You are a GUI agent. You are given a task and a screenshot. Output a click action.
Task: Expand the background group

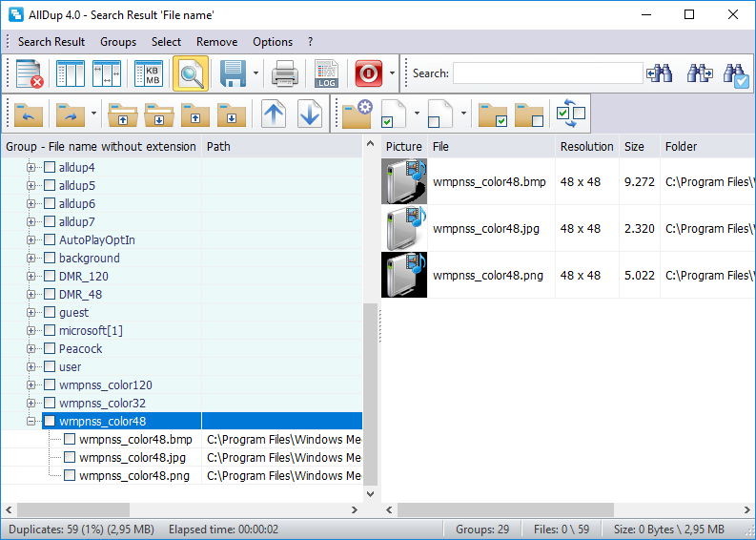point(31,259)
